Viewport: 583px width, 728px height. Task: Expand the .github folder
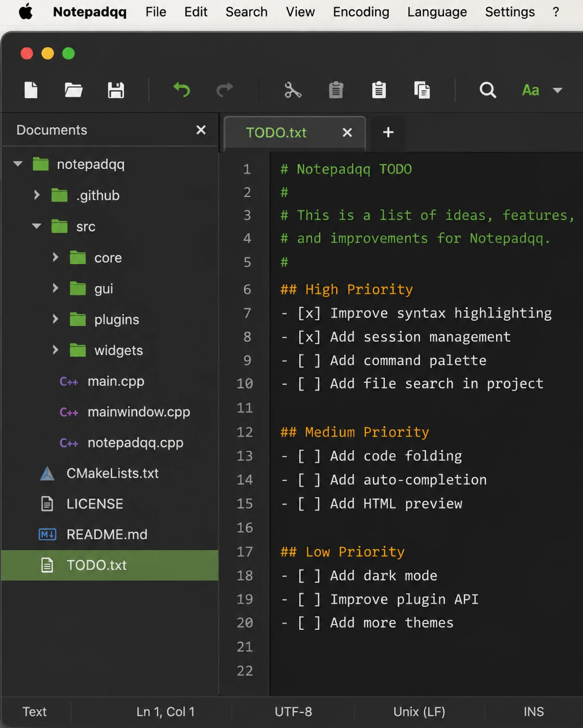coord(37,195)
